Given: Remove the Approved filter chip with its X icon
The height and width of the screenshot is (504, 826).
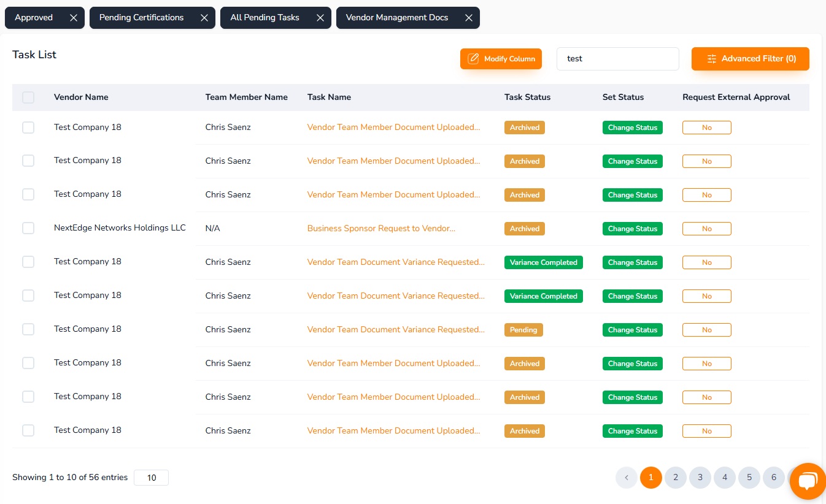Looking at the screenshot, I should 73,18.
